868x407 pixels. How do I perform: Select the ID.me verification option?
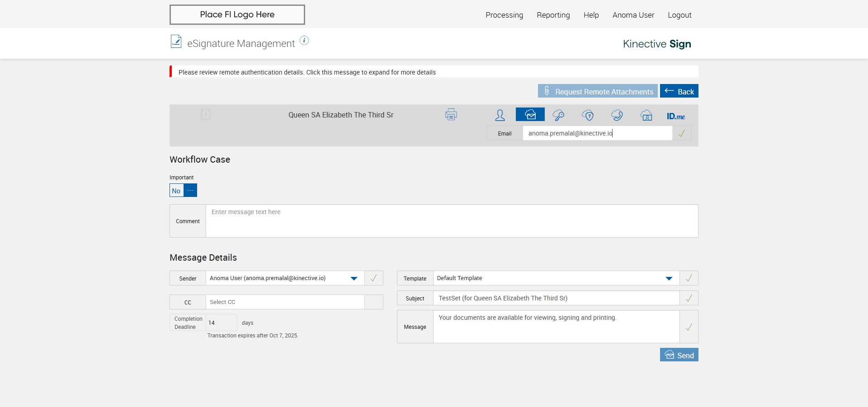[x=676, y=116]
